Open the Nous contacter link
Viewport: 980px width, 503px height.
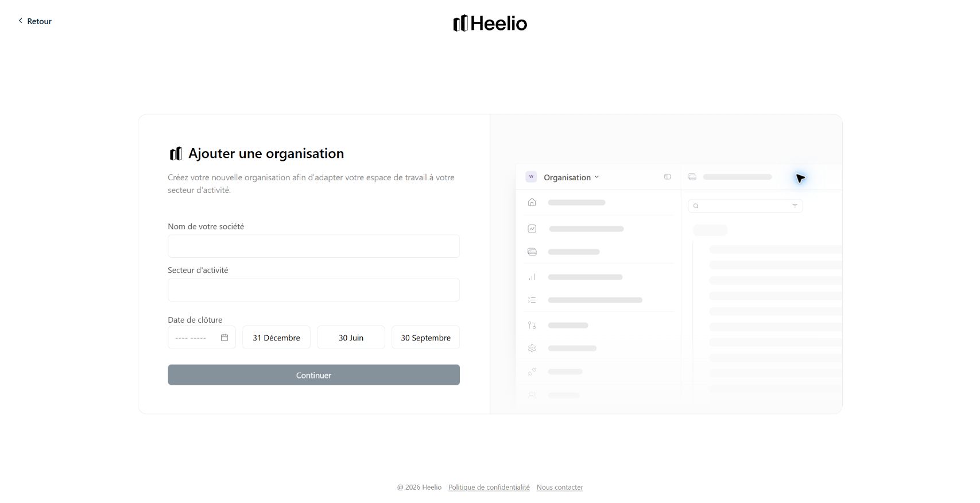coord(560,487)
